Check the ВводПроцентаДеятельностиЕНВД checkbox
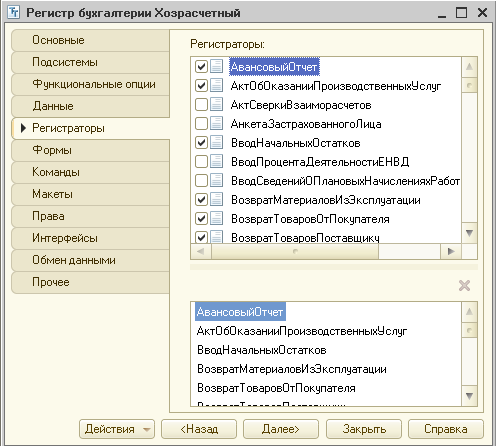This screenshot has height=446, width=496. click(201, 162)
